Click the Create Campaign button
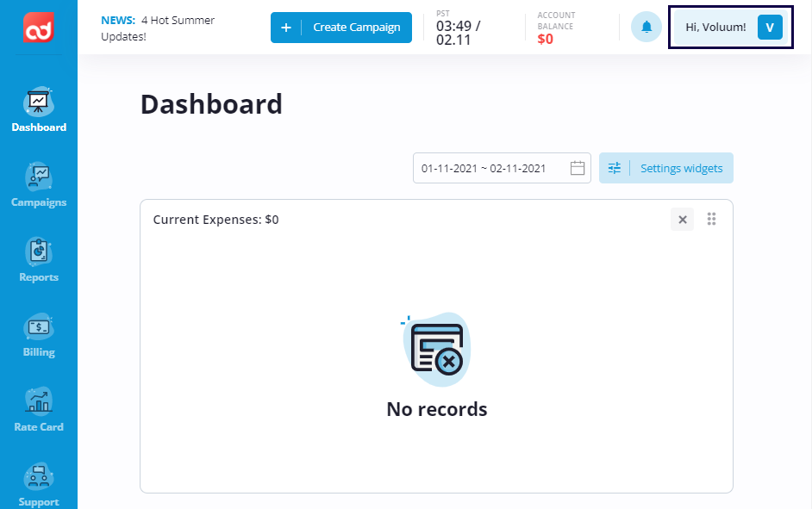 coord(341,28)
